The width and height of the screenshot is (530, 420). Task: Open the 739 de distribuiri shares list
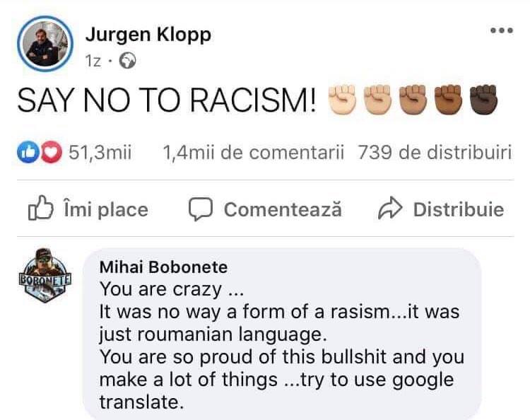[435, 152]
